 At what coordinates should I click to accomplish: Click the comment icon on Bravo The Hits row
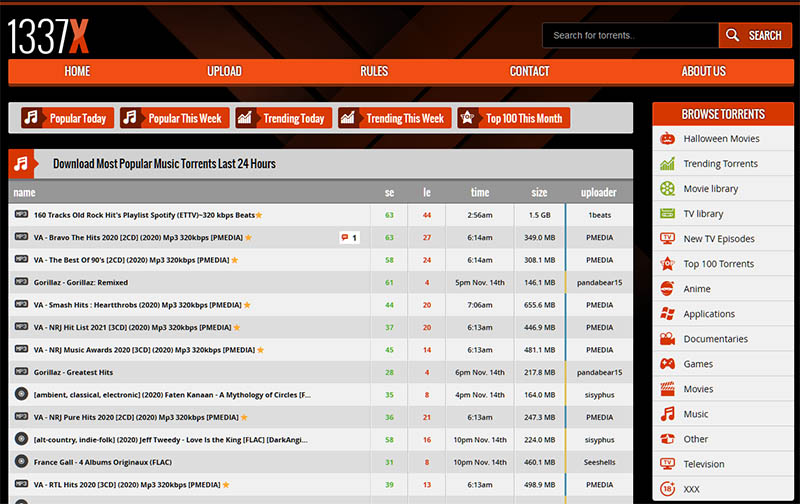pos(345,237)
